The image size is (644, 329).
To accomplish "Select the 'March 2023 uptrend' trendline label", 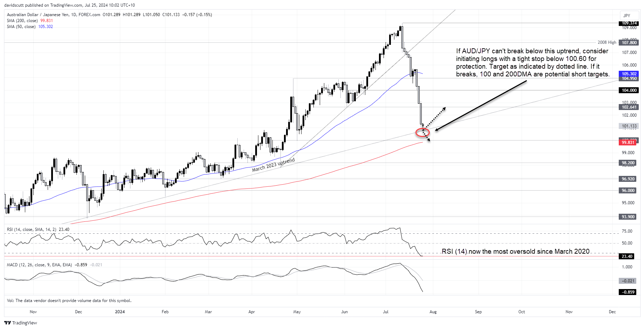I will tap(273, 165).
